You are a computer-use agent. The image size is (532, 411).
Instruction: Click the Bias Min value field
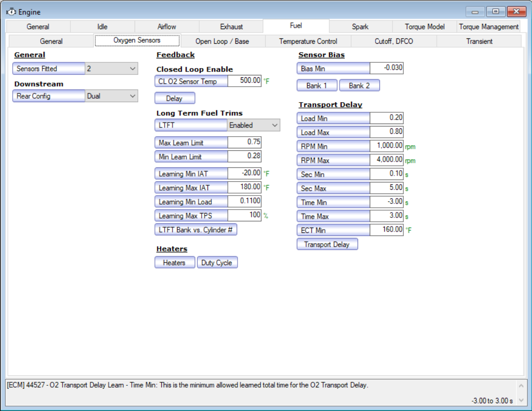coord(386,69)
